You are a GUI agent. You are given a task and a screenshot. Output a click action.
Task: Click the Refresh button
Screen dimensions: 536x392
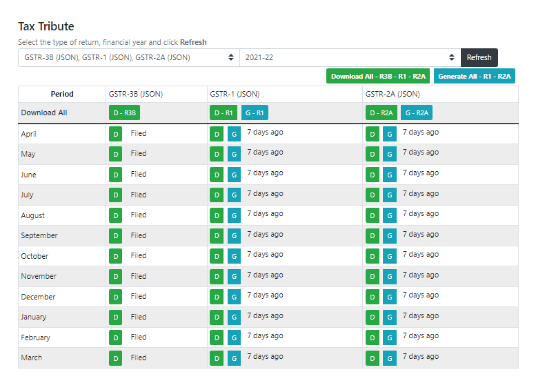pos(479,57)
